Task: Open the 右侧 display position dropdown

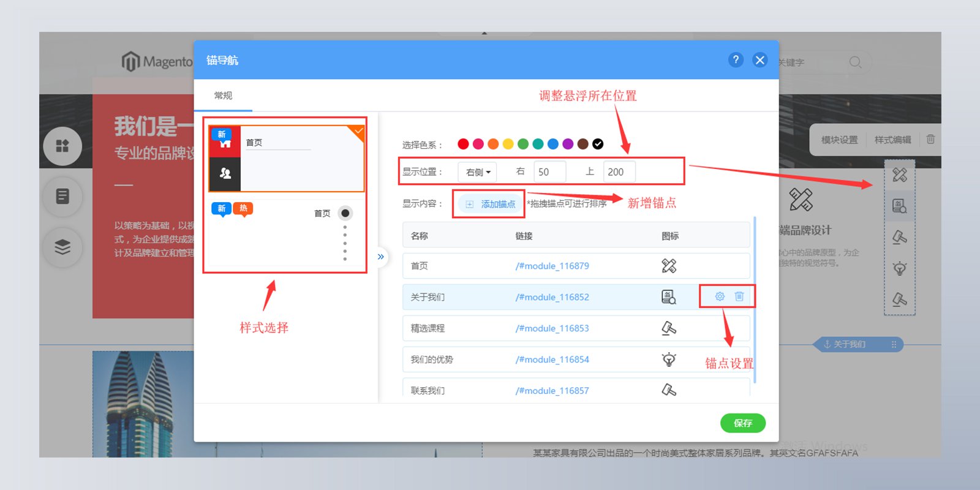Action: coord(477,172)
